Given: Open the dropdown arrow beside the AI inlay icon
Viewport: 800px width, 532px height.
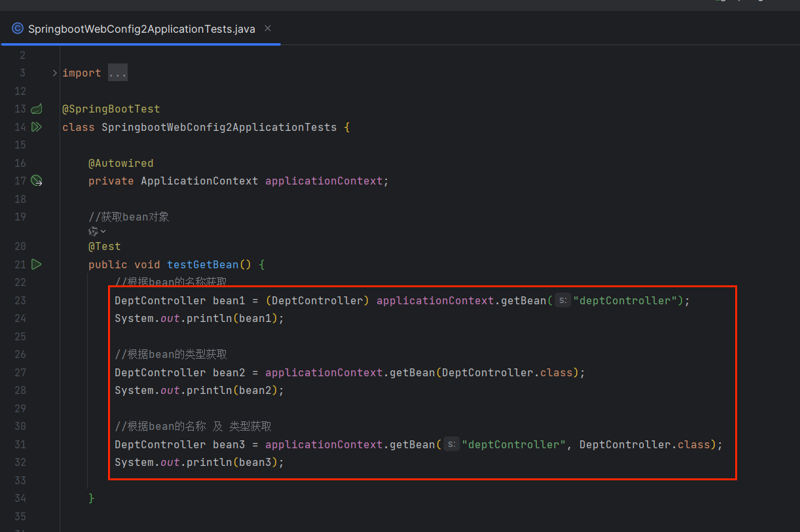Looking at the screenshot, I should click(103, 231).
